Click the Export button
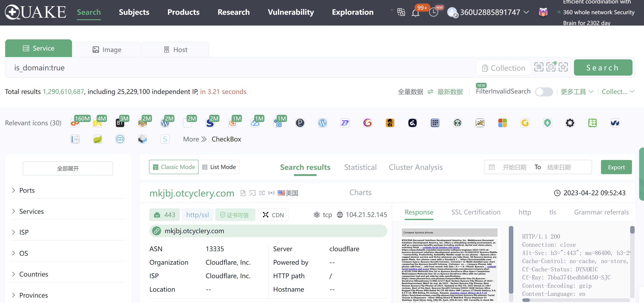This screenshot has height=303, width=644. [x=616, y=167]
